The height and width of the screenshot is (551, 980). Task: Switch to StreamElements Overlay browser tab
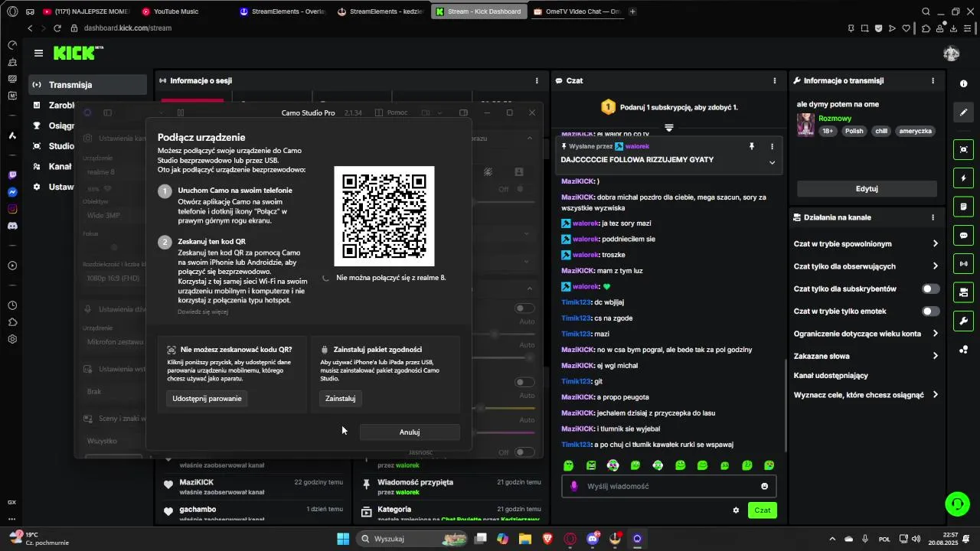click(283, 11)
